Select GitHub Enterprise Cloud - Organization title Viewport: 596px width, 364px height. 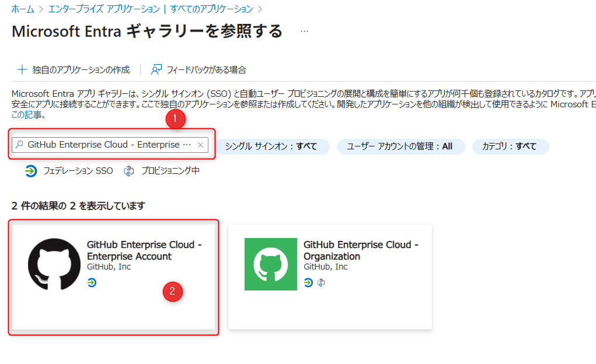click(x=361, y=250)
